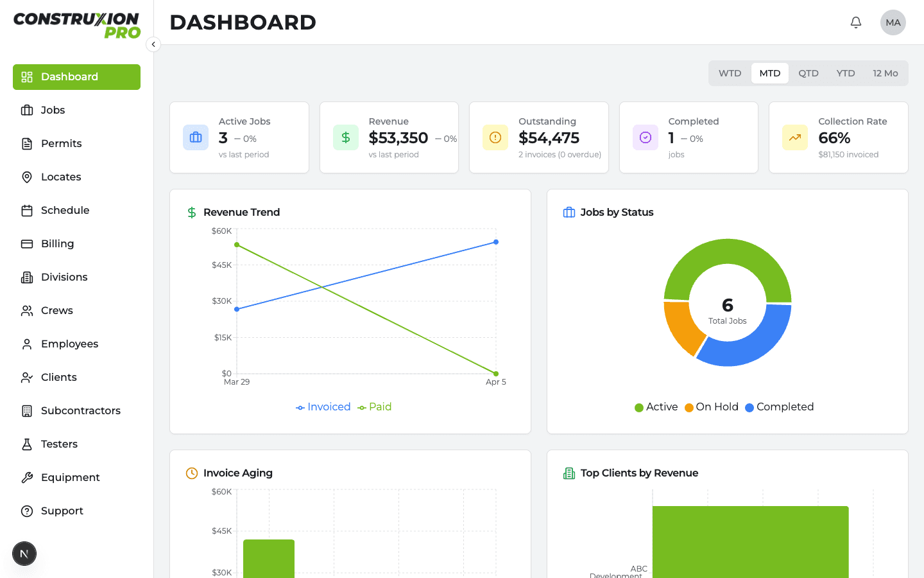Open Equipment section

[76, 478]
